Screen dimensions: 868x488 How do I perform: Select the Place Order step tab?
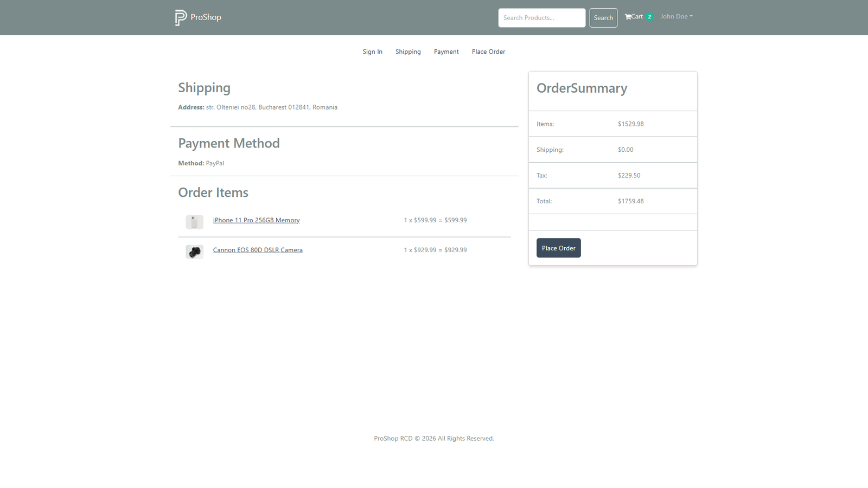(488, 52)
